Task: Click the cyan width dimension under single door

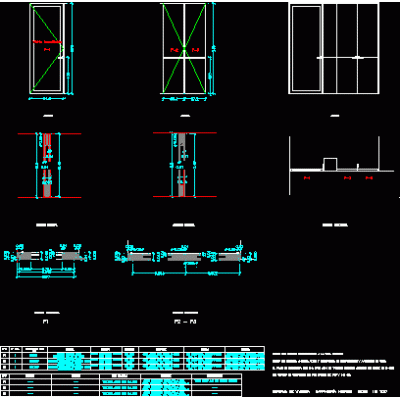Action: point(47,99)
